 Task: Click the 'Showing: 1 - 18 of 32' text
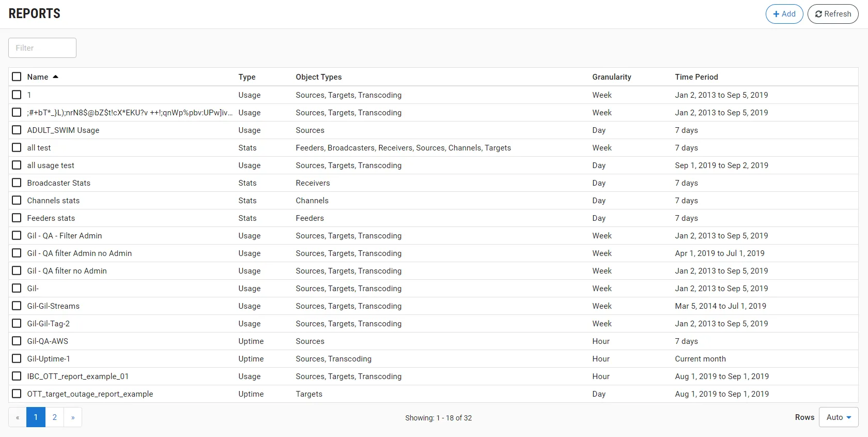438,418
